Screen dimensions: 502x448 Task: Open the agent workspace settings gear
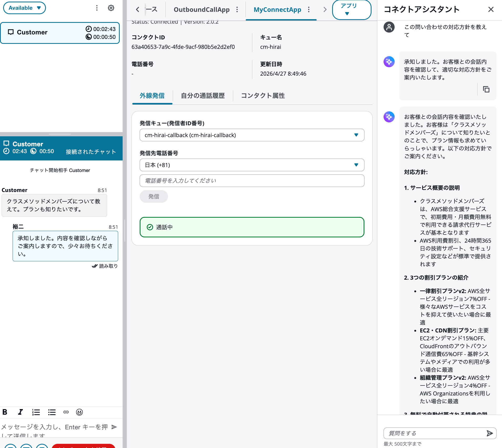[x=111, y=8]
